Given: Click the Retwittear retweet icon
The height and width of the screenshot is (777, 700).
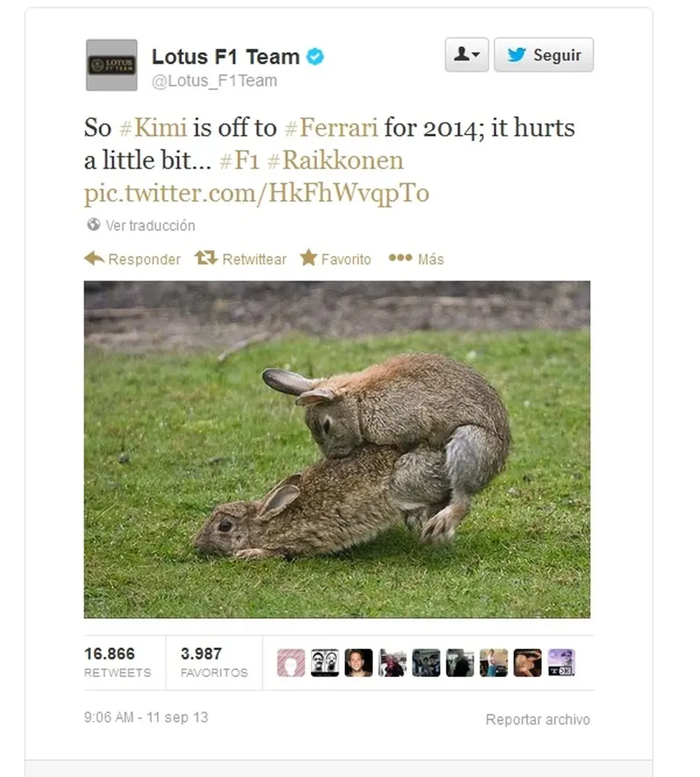Looking at the screenshot, I should [x=206, y=258].
